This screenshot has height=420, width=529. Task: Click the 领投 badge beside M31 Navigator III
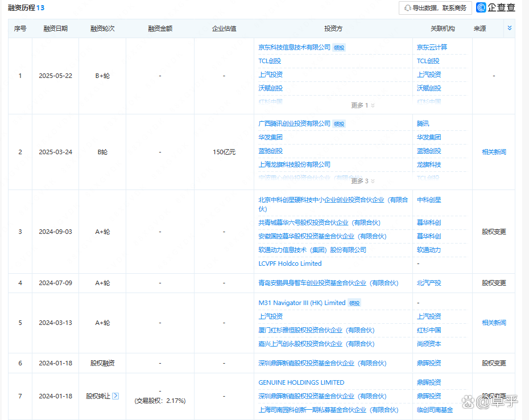354,303
